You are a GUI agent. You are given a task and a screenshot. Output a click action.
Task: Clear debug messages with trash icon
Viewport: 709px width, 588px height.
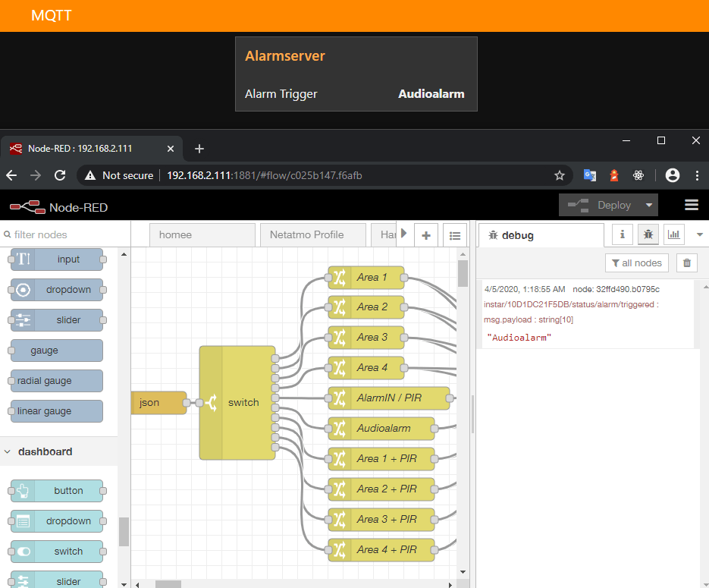(686, 263)
